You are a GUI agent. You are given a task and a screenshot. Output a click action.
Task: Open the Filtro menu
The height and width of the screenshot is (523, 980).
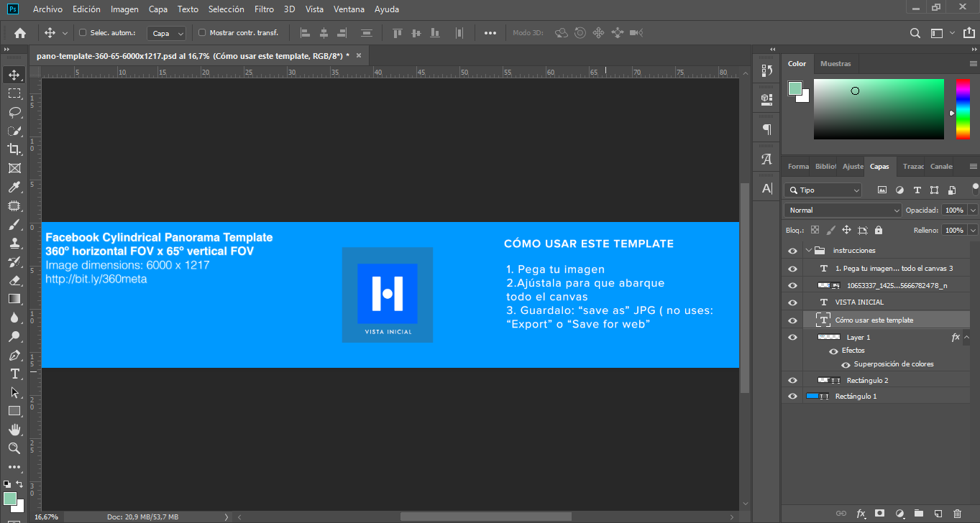pyautogui.click(x=264, y=9)
